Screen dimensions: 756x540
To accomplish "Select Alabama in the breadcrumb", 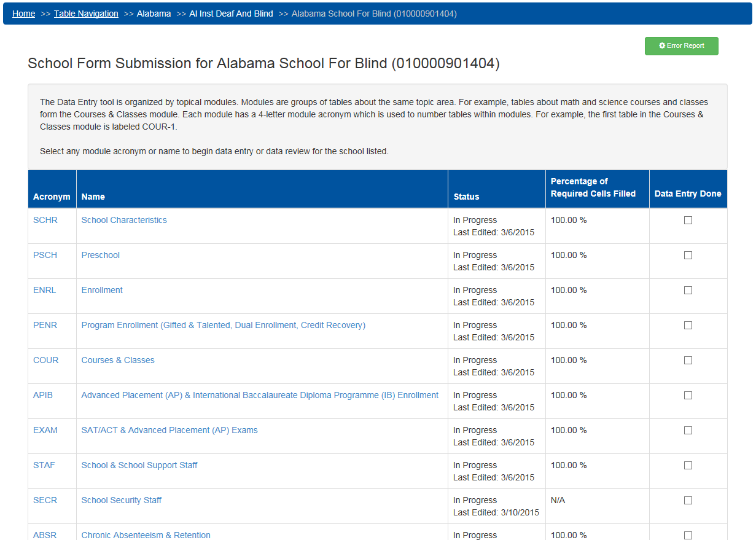I will [154, 14].
